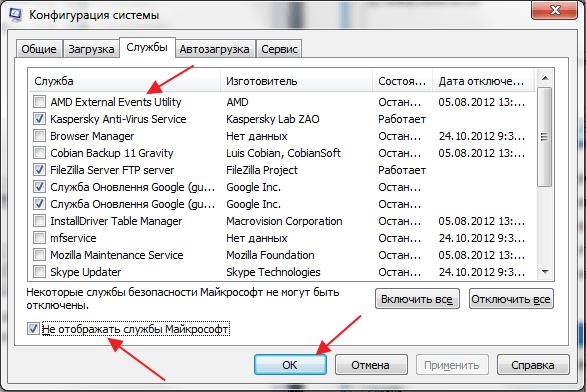Select the 'Kaspersky Lab ZAO' manufacturer cell
586x392 pixels.
[273, 119]
